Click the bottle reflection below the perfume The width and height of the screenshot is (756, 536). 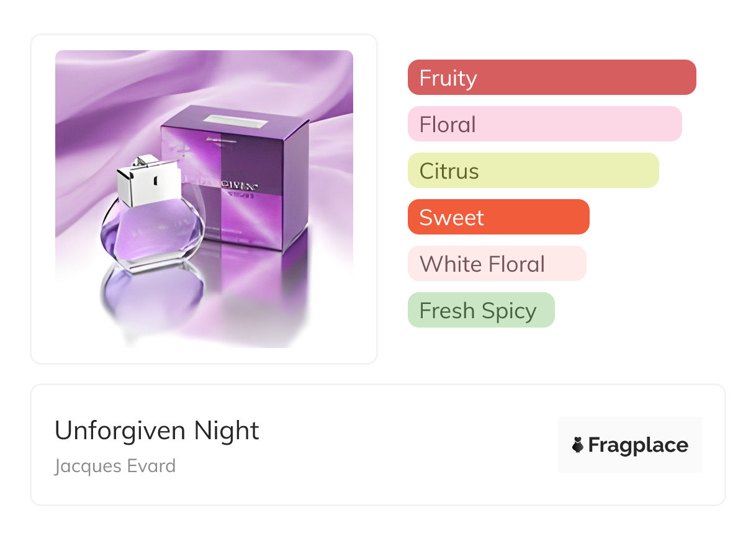click(153, 299)
